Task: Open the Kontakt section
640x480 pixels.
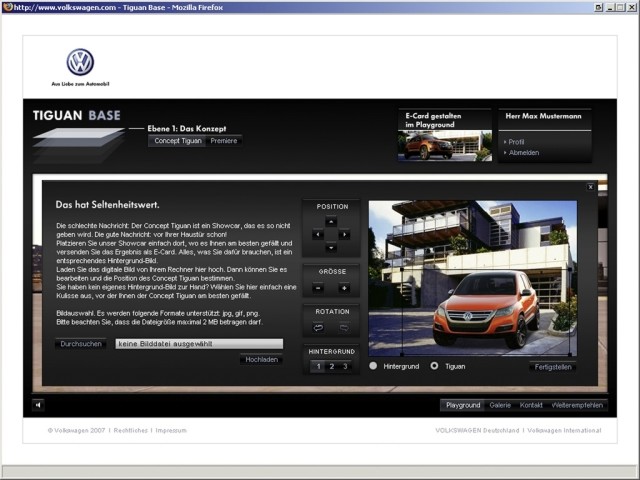Action: (531, 405)
